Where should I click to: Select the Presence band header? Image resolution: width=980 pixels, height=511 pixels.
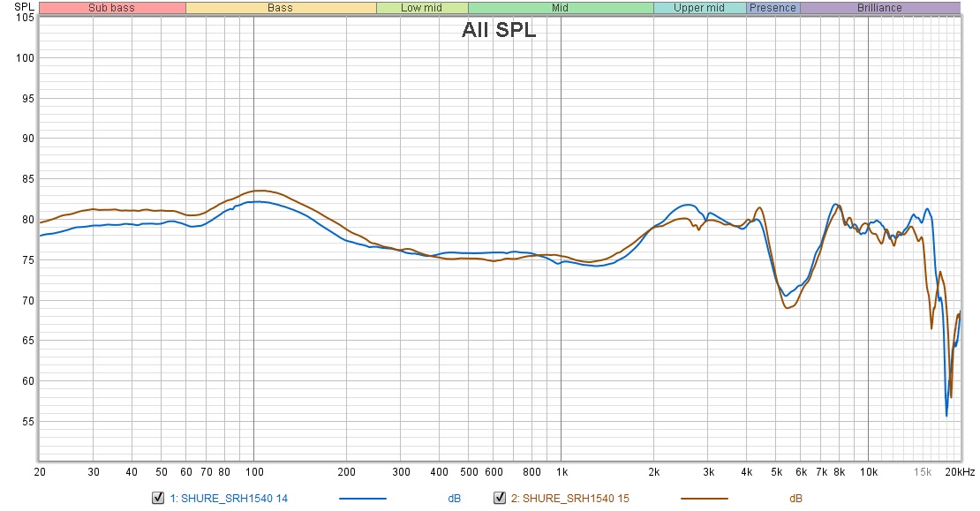(773, 7)
